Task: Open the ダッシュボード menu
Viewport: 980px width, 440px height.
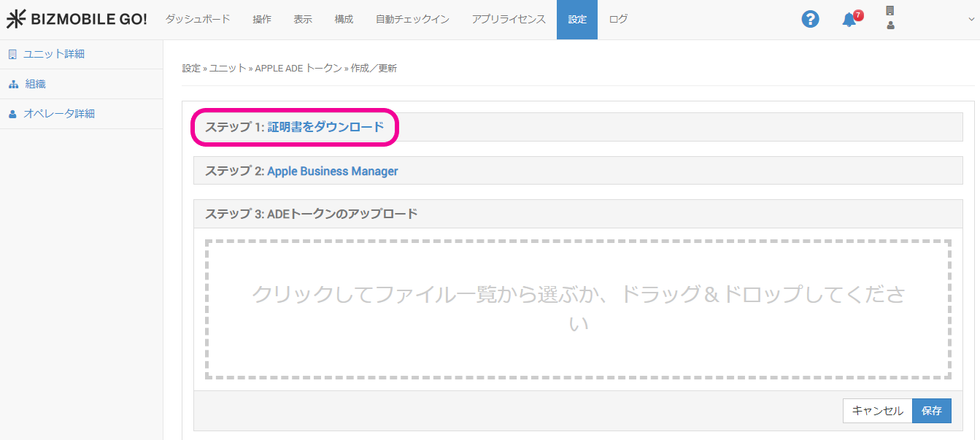Action: tap(198, 20)
